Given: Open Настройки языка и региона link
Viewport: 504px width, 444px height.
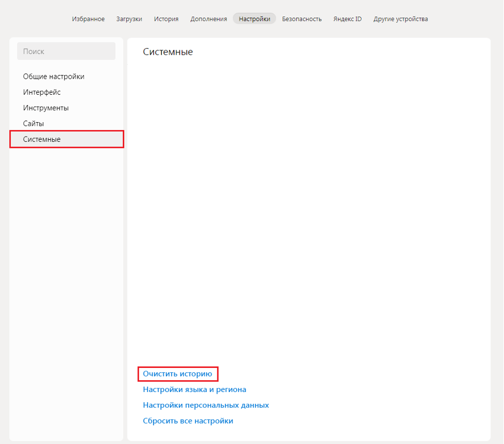Looking at the screenshot, I should [x=194, y=389].
